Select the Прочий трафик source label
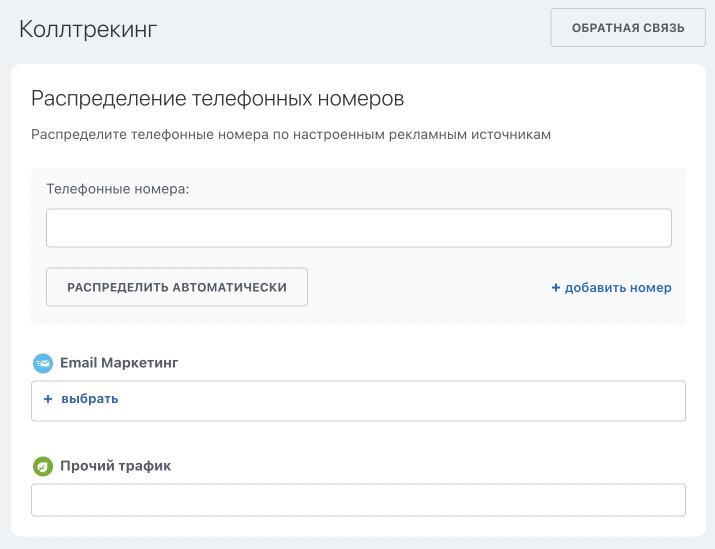715x549 pixels. coord(115,466)
